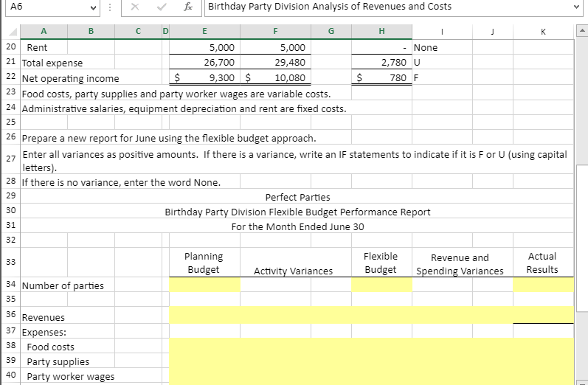The height and width of the screenshot is (385, 588).
Task: Select column J header
Action: click(x=493, y=32)
